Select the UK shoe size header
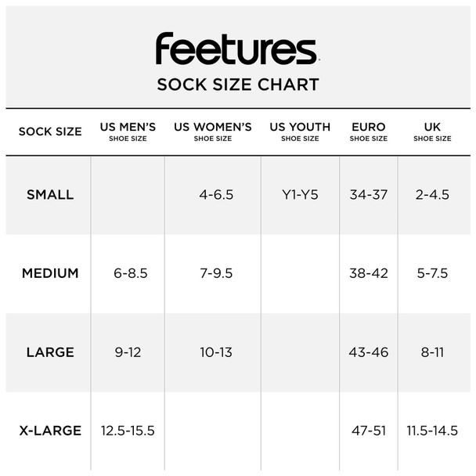 (432, 132)
